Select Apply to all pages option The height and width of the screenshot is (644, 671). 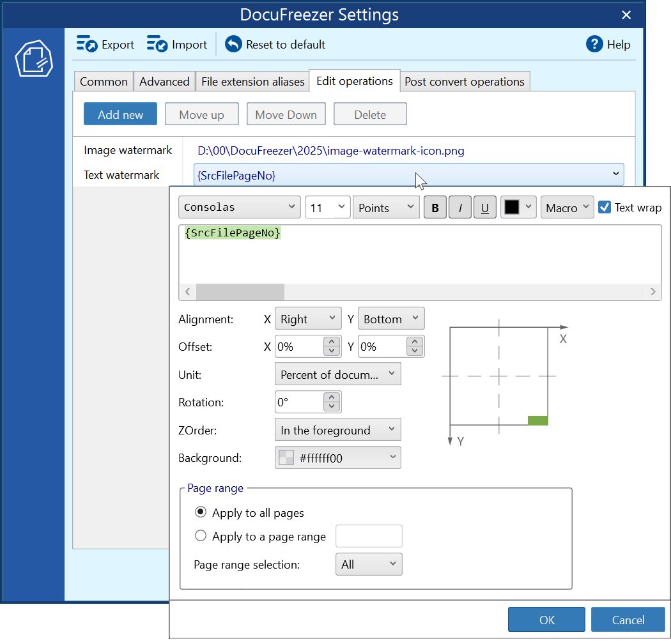tap(201, 512)
